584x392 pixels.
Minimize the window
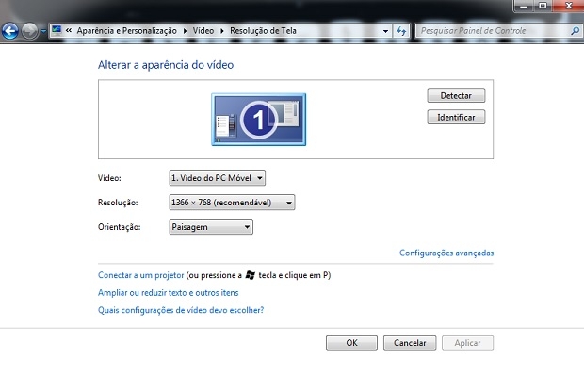(524, 6)
